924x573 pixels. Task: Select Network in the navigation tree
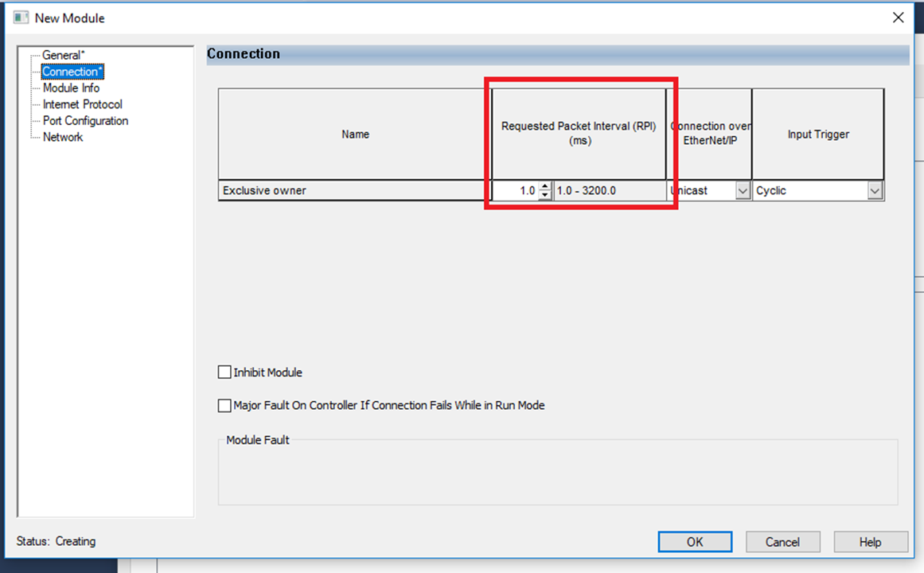62,137
